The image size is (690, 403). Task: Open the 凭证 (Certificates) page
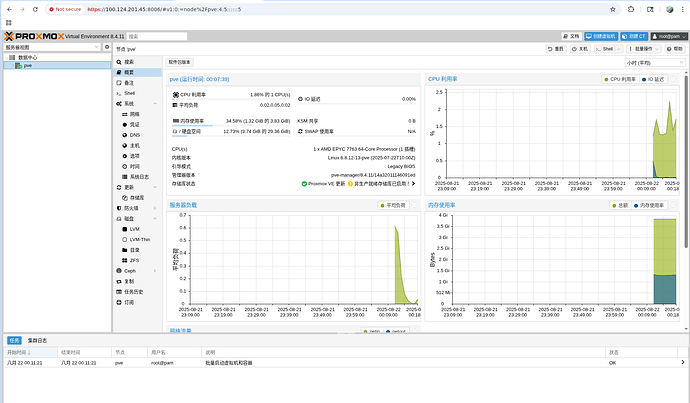(x=135, y=125)
